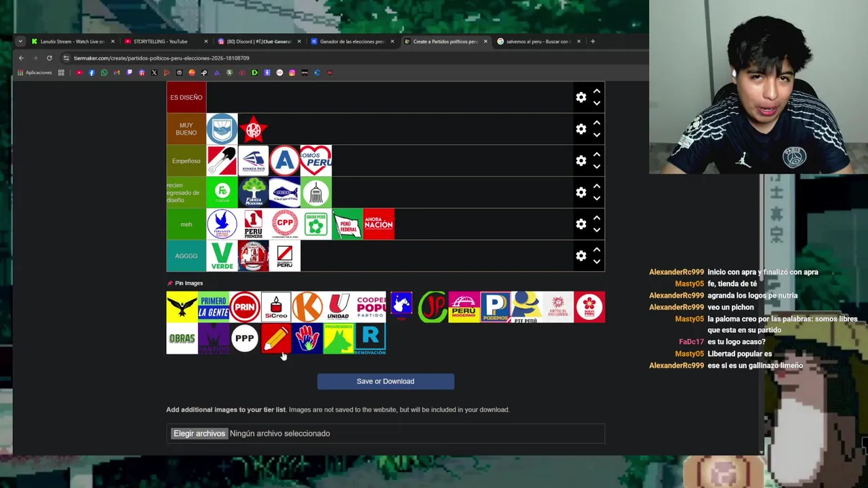Viewport: 868px width, 488px height.
Task: Select the green JP logo
Action: click(x=433, y=307)
